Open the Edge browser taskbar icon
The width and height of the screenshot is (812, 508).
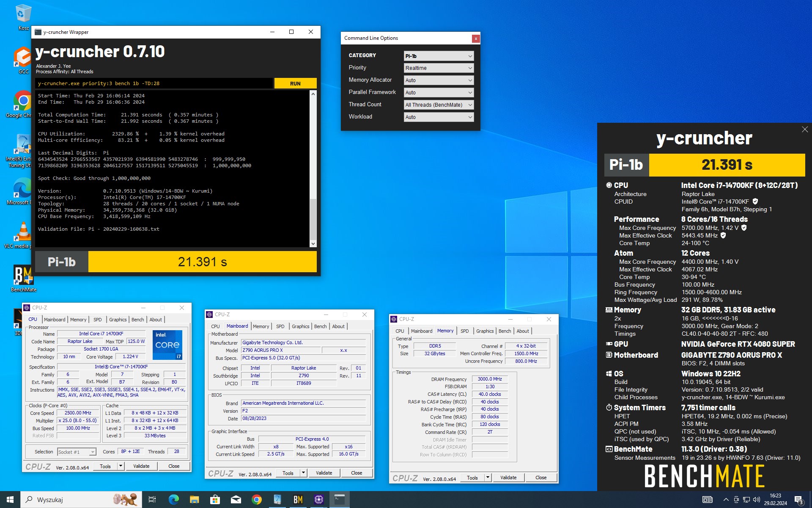coord(173,500)
